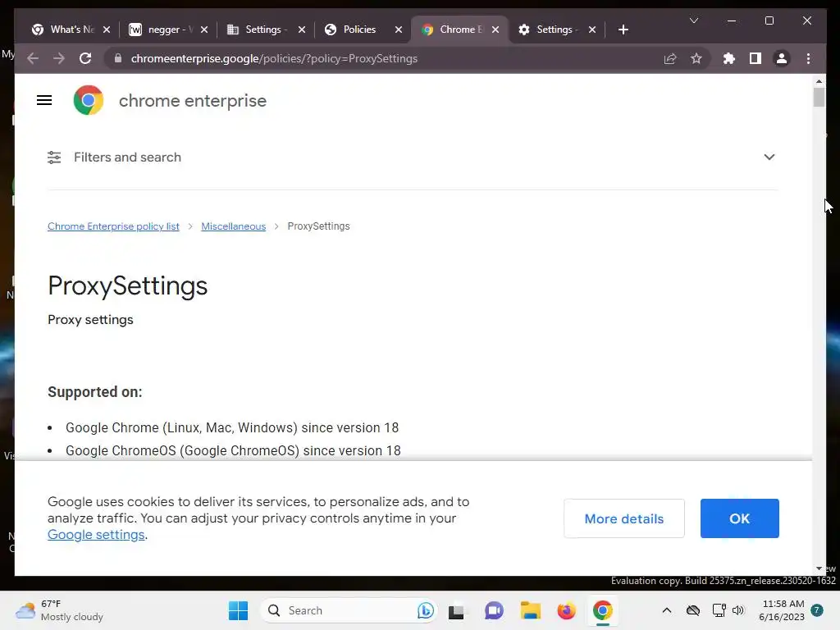Screen dimensions: 840x630
Task: Close the negger tab
Action: [x=204, y=30]
